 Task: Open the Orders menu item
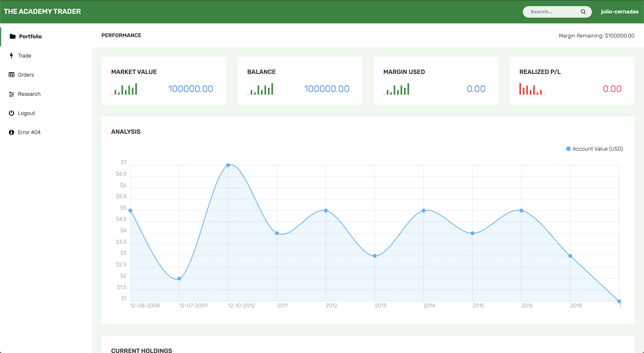pyautogui.click(x=26, y=75)
